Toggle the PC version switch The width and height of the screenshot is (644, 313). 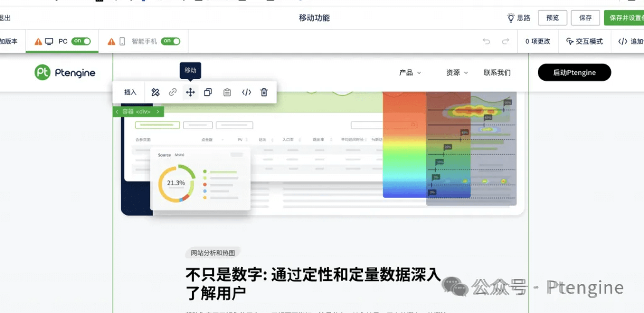pyautogui.click(x=81, y=41)
